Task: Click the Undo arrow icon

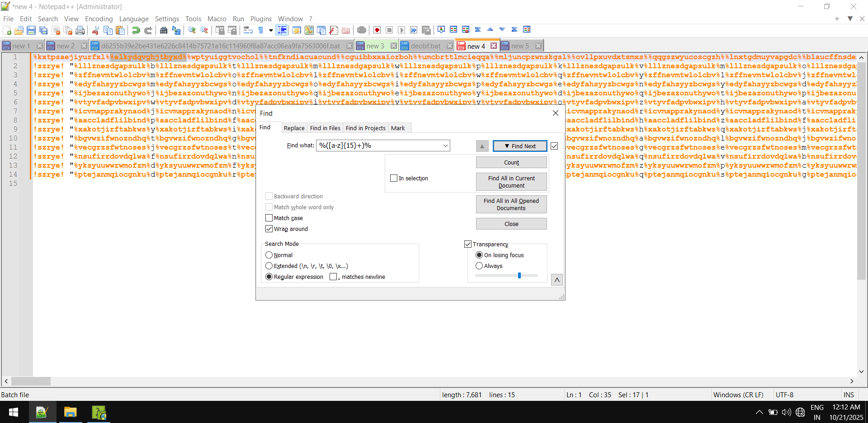Action: tap(136, 30)
